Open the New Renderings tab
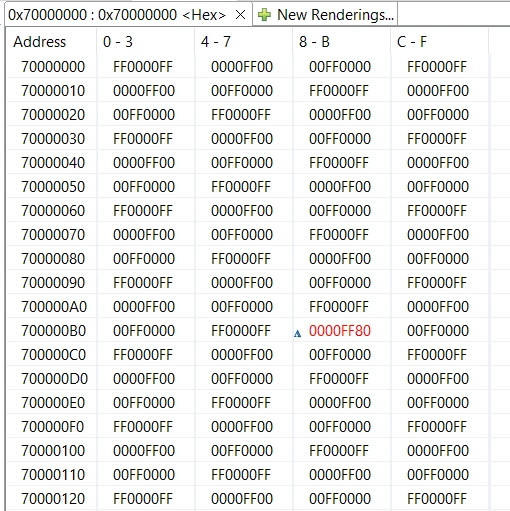The height and width of the screenshot is (511, 510). [325, 15]
